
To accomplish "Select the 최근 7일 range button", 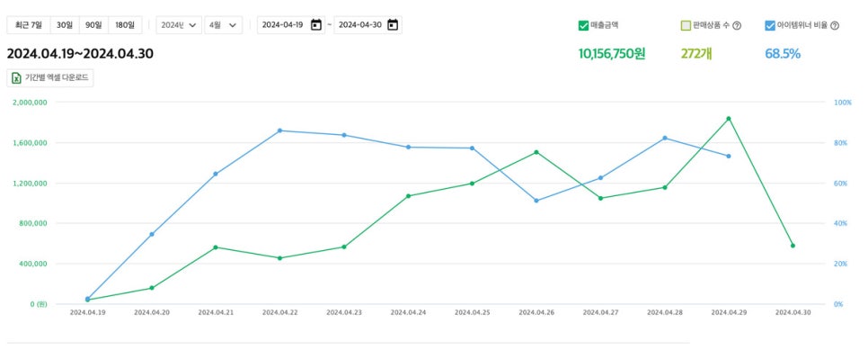I will coord(29,25).
